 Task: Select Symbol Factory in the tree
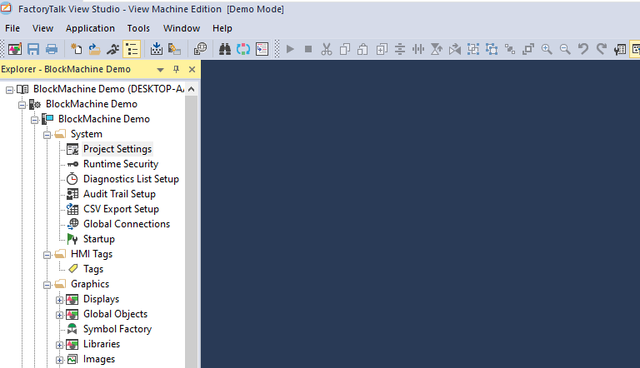click(x=117, y=329)
